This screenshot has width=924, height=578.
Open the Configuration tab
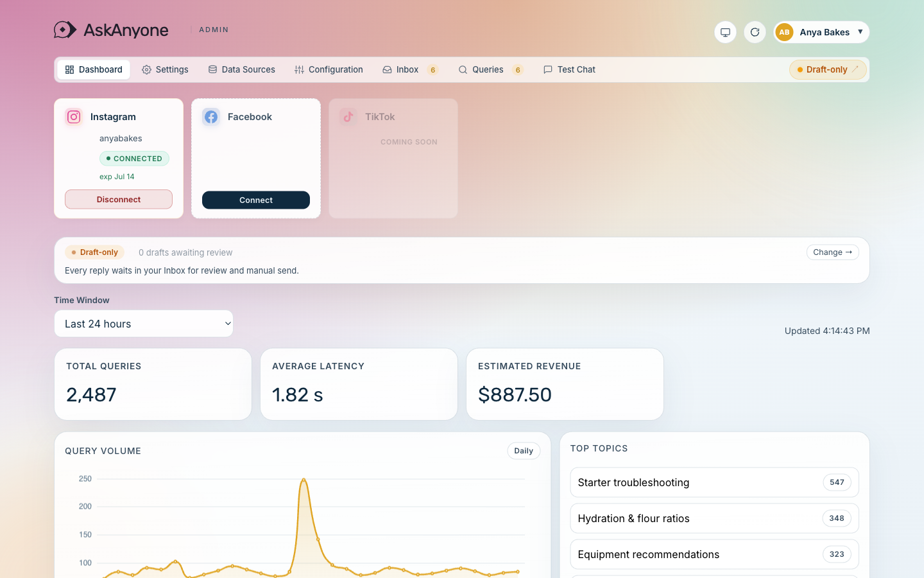coord(329,69)
